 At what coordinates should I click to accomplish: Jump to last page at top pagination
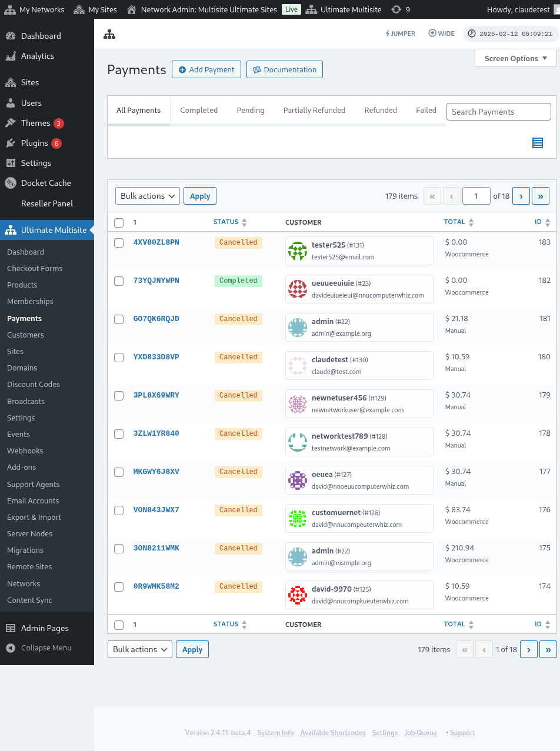coord(541,196)
